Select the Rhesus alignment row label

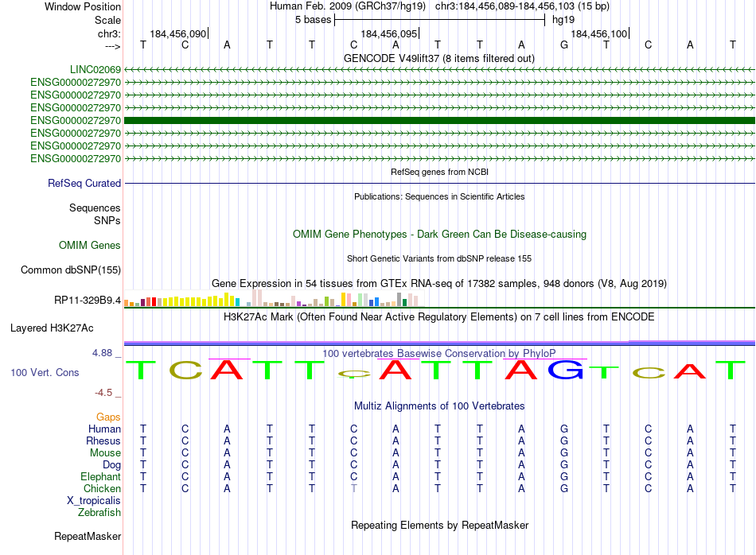[x=103, y=441]
